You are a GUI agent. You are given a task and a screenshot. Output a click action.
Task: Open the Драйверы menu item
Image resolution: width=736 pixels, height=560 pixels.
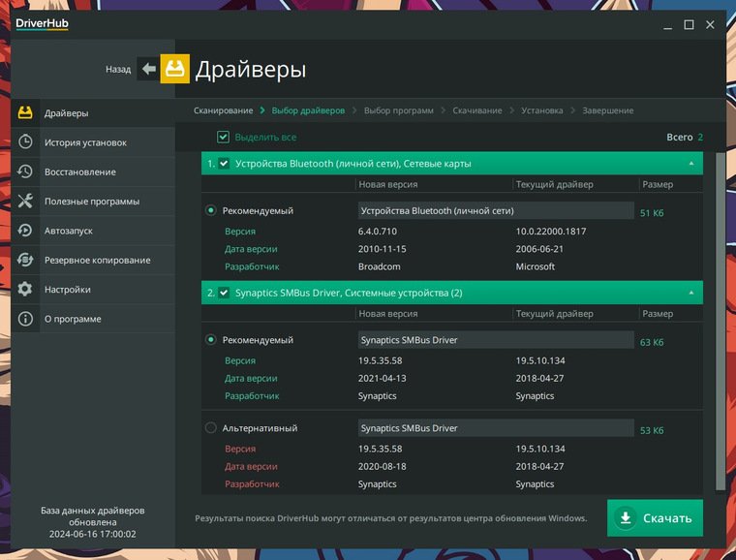(x=93, y=112)
